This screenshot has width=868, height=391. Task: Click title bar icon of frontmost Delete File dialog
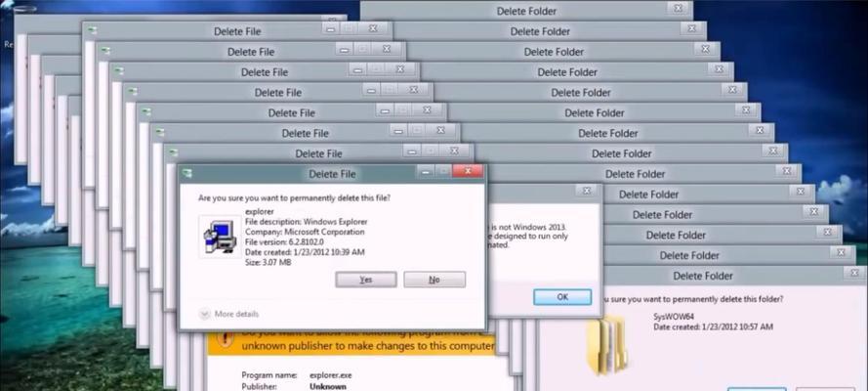pyautogui.click(x=187, y=173)
